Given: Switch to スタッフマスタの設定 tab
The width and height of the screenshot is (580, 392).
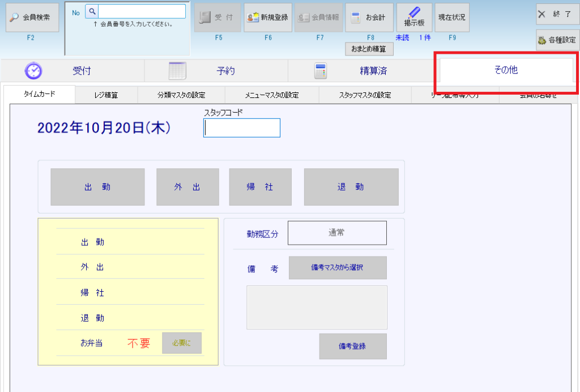Looking at the screenshot, I should pos(365,95).
